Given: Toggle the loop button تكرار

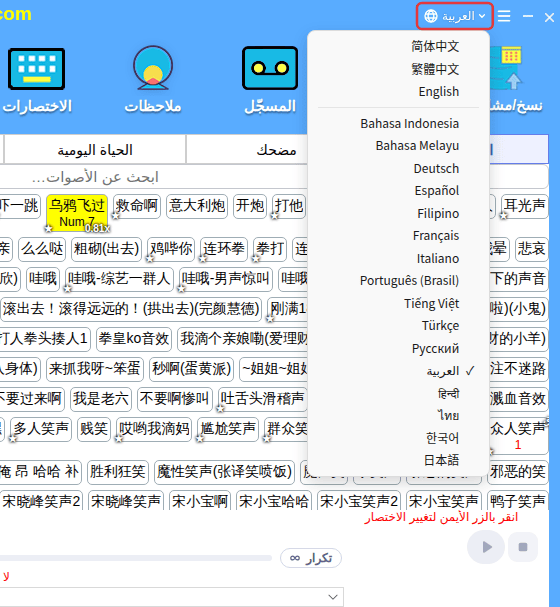Looking at the screenshot, I should pyautogui.click(x=311, y=558).
